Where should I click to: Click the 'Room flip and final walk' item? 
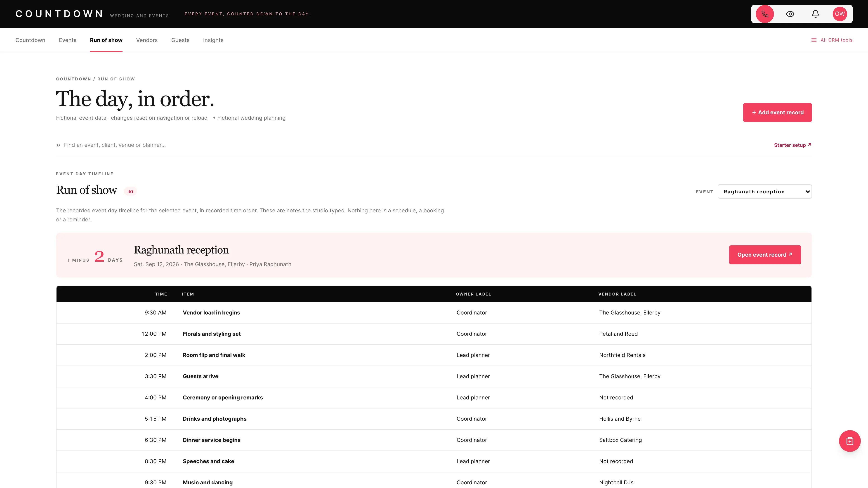point(214,355)
